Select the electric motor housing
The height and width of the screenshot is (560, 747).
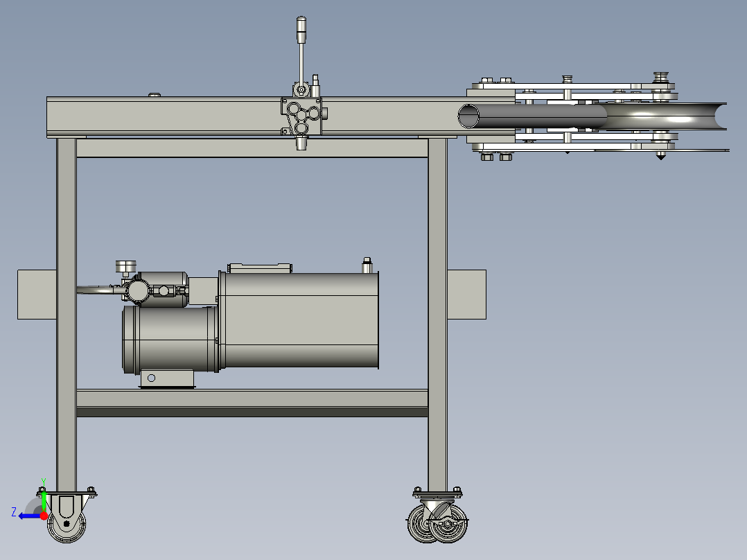[170, 340]
